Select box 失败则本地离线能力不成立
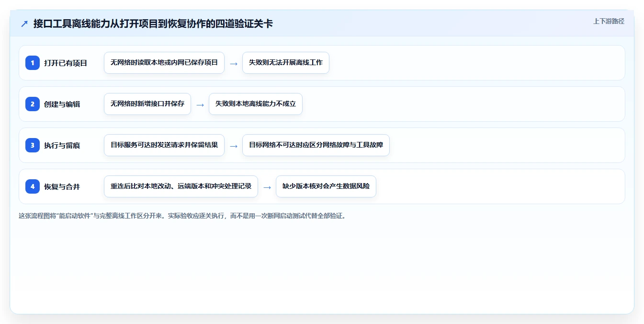Image resolution: width=644 pixels, height=324 pixels. (256, 104)
